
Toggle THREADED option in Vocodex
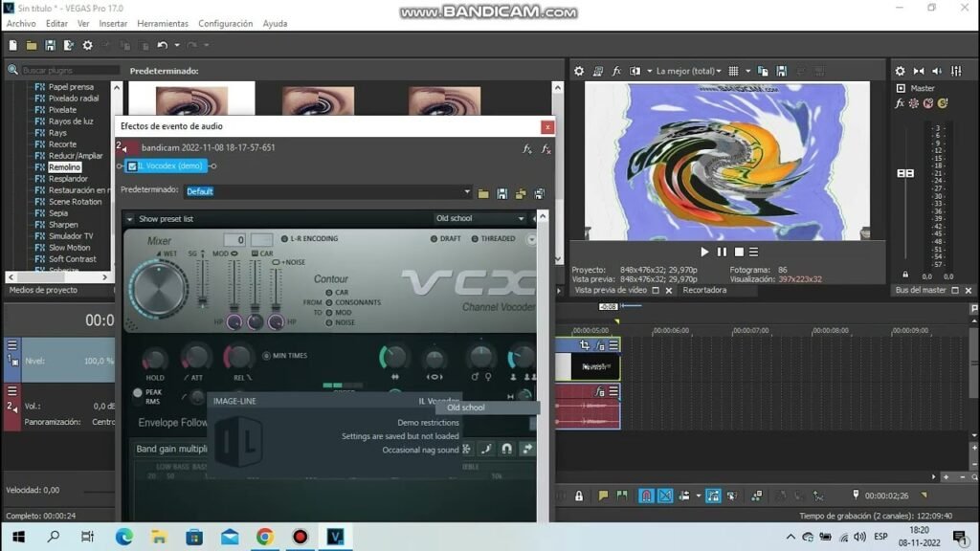tap(475, 238)
